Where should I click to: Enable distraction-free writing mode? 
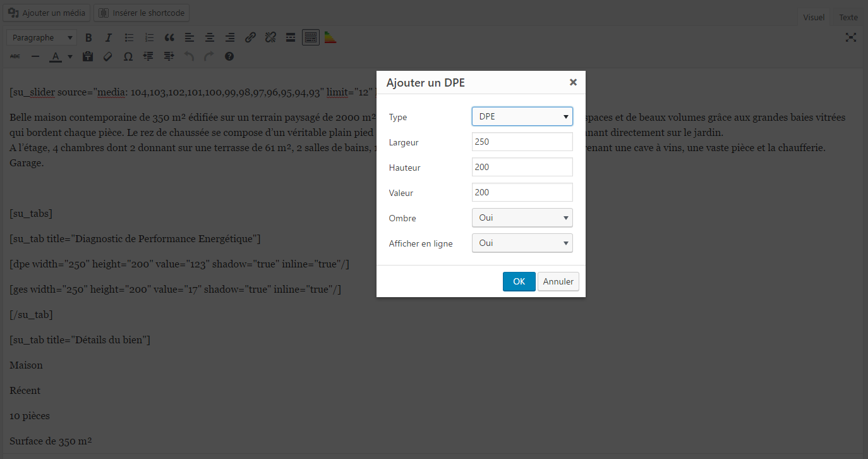click(851, 37)
